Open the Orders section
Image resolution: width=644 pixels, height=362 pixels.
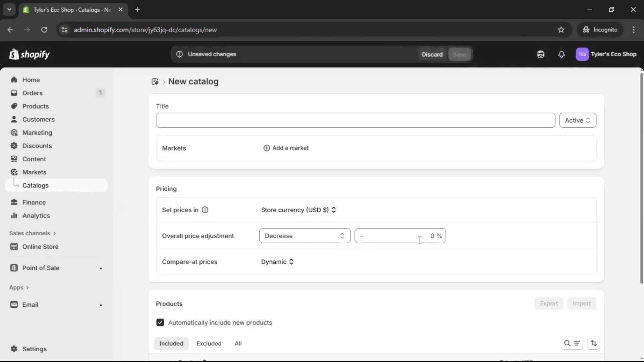32,93
